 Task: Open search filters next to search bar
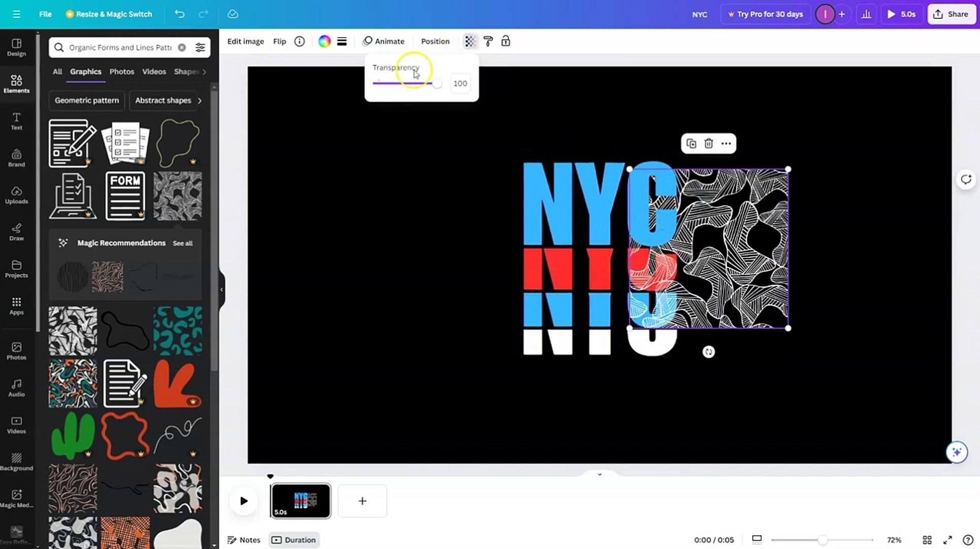click(200, 47)
